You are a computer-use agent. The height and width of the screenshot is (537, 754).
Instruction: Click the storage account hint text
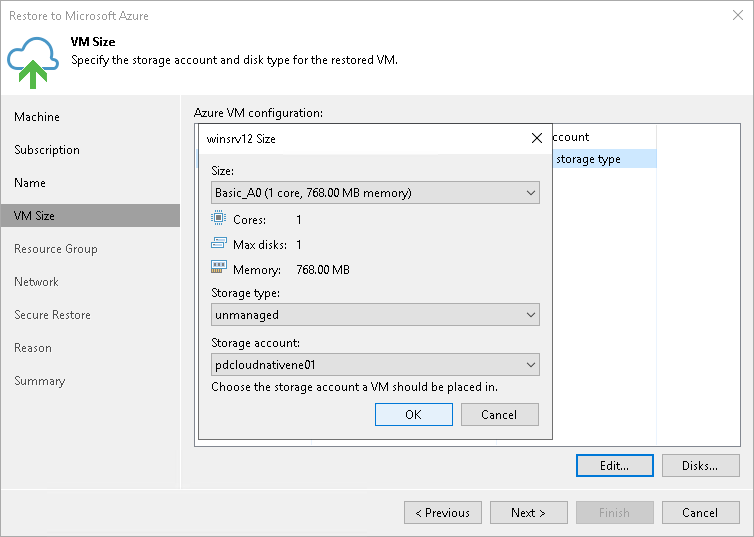coord(354,387)
